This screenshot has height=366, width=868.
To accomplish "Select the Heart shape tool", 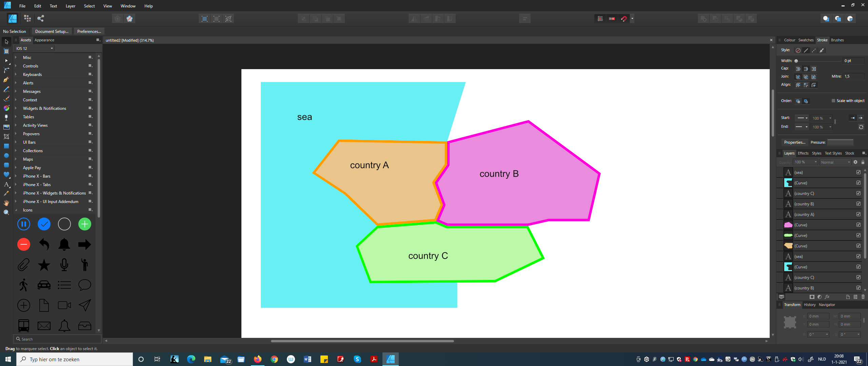I will click(6, 175).
